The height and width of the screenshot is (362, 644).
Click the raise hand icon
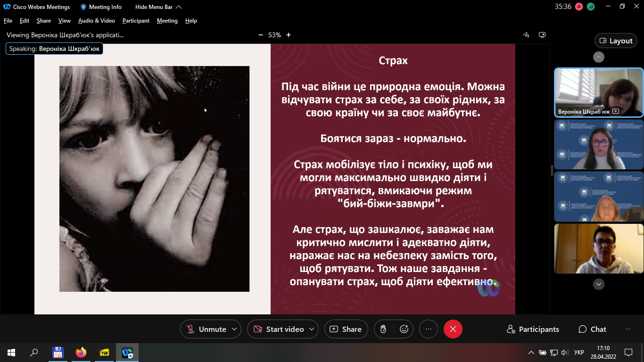coord(384,329)
